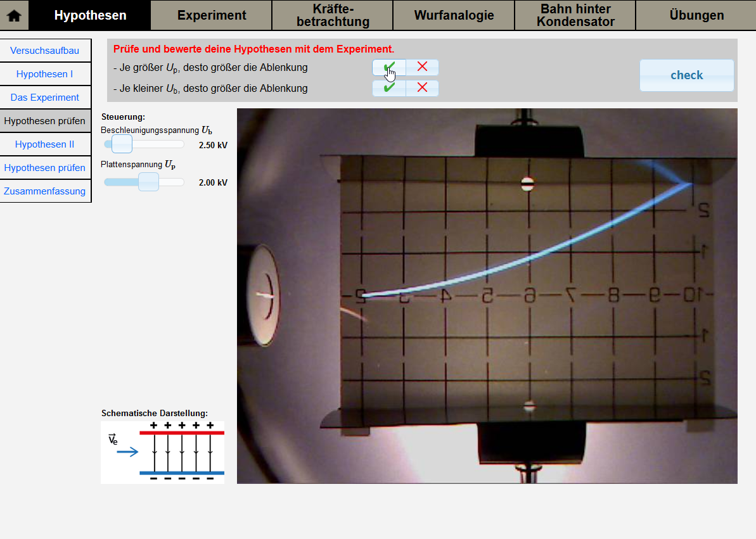
Task: Go to the Wurfanalogie tab
Action: click(454, 15)
